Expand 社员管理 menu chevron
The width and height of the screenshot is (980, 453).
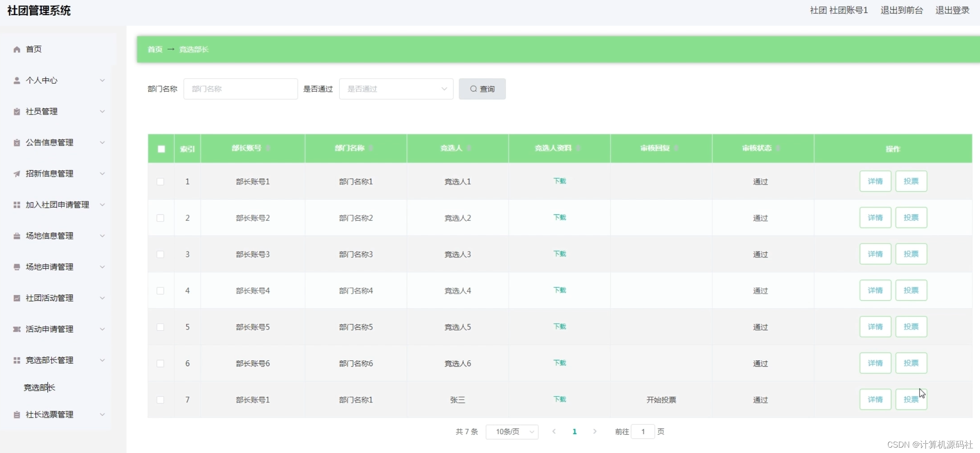coord(102,111)
